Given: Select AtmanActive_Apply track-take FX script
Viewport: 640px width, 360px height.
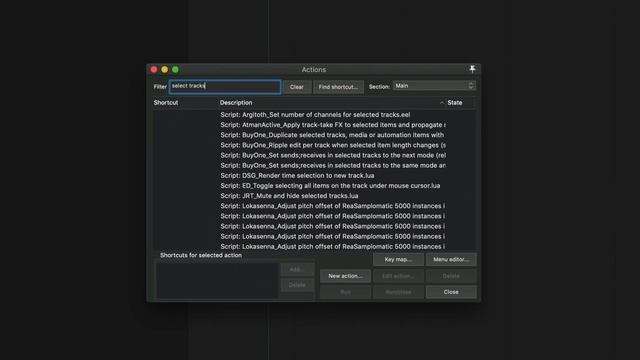Looking at the screenshot, I should (x=333, y=125).
